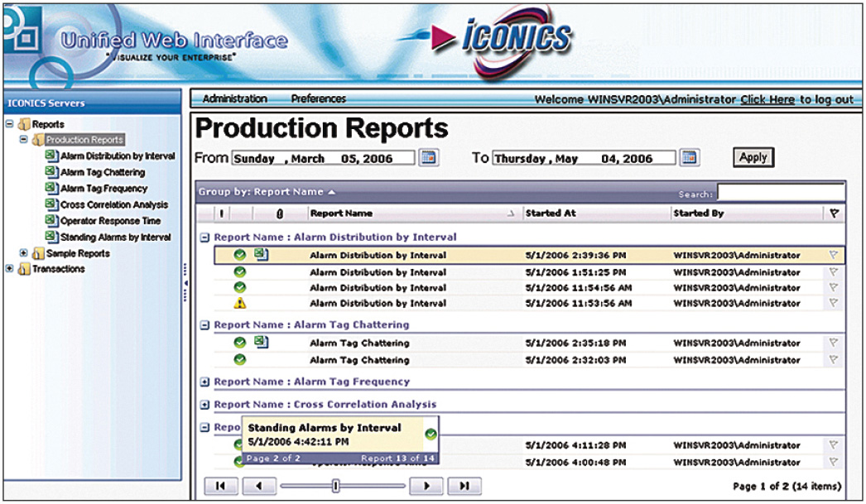Collapse the Production Reports tree node

tap(23, 139)
